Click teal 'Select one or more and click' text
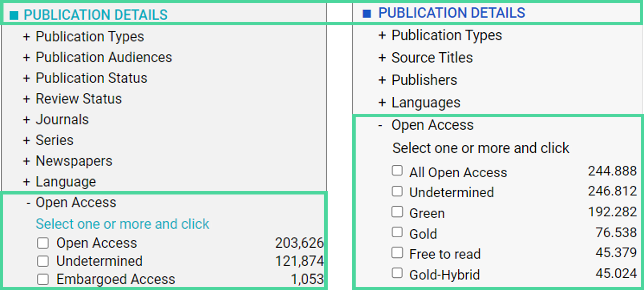 tap(122, 224)
